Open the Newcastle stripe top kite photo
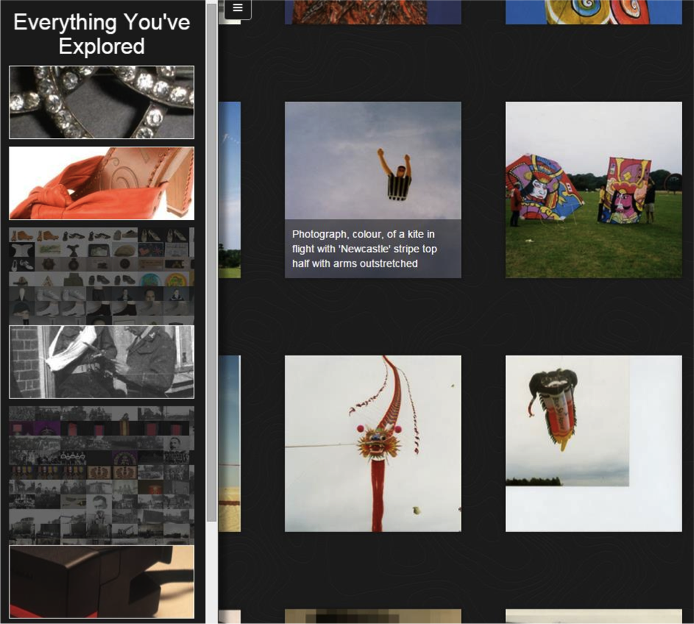The height and width of the screenshot is (624, 694). (x=372, y=160)
